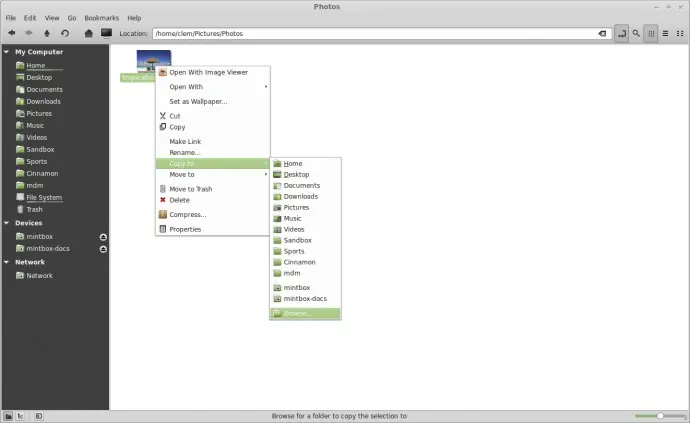Toggle the location entry mode button
The height and width of the screenshot is (423, 690).
click(621, 33)
